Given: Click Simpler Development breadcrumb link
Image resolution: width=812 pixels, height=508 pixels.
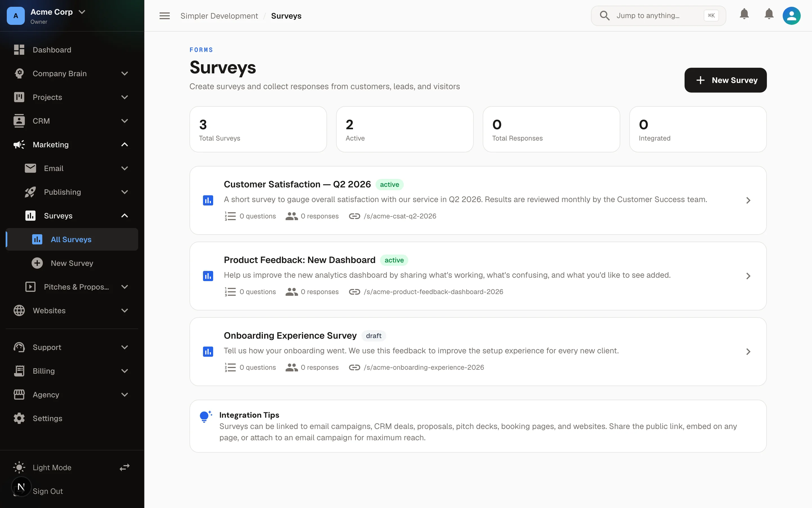Looking at the screenshot, I should (x=219, y=16).
